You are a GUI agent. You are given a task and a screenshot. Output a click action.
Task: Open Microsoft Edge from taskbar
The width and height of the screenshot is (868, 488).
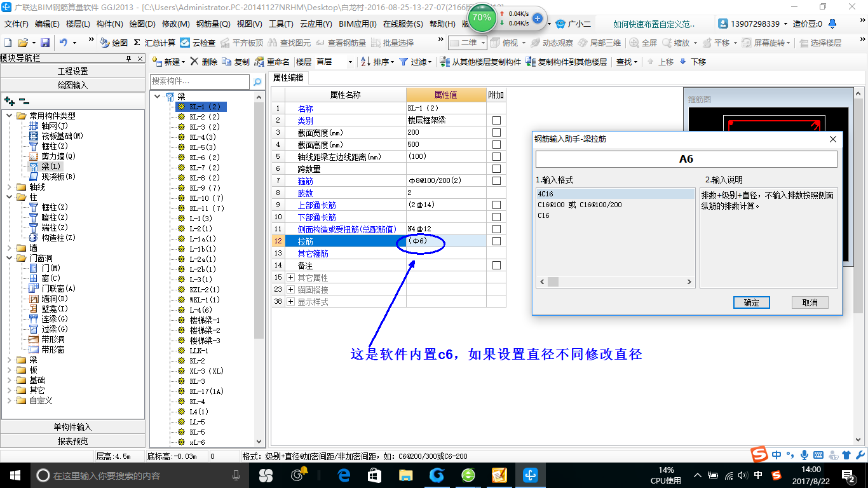click(344, 475)
